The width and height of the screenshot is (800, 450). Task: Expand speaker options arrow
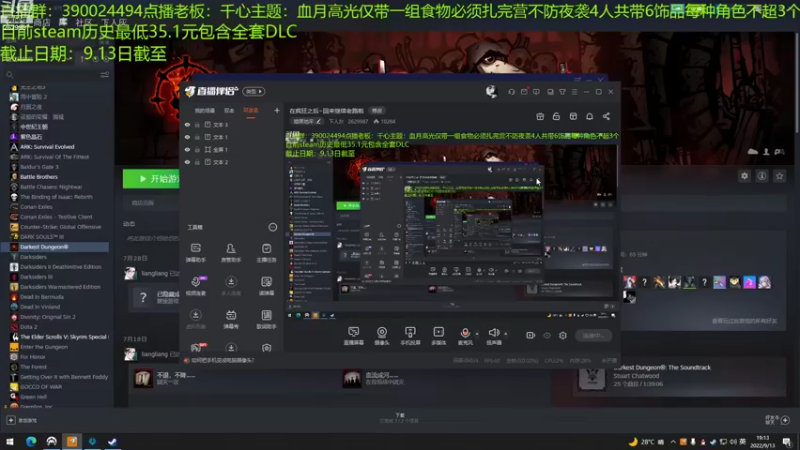506,334
